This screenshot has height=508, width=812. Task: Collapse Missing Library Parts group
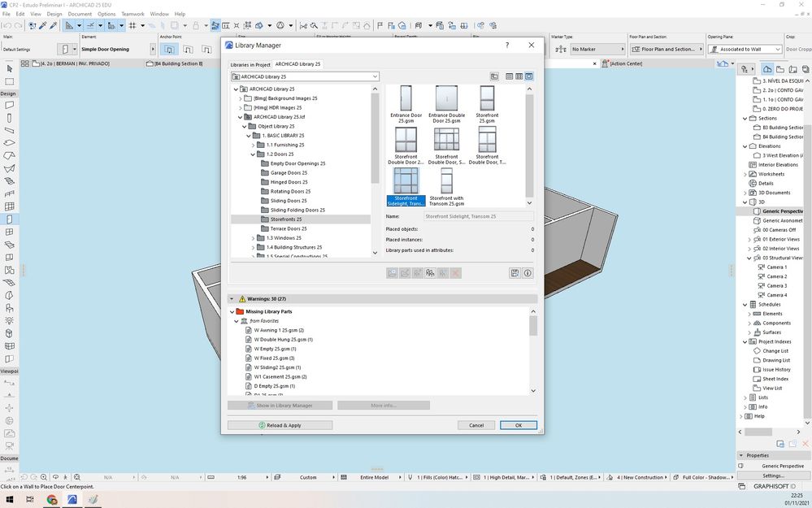232,312
